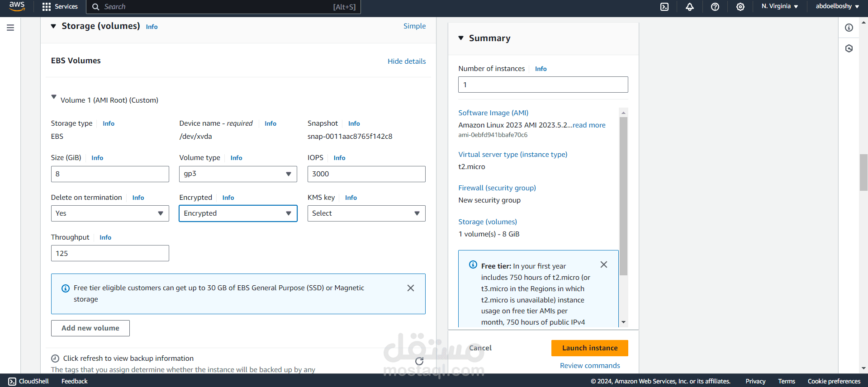The image size is (868, 387).
Task: Open Info link for Volume type
Action: 236,158
